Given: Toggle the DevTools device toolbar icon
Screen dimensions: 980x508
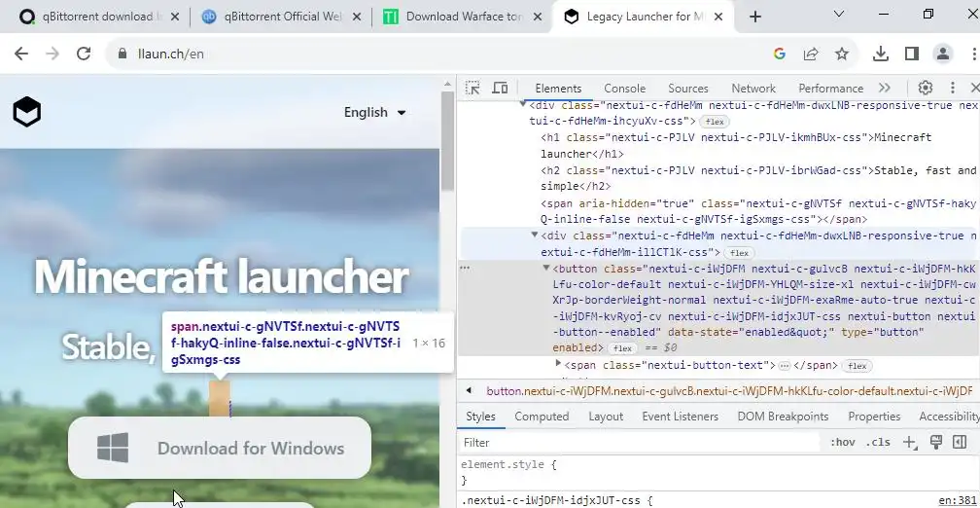Looking at the screenshot, I should pos(500,89).
